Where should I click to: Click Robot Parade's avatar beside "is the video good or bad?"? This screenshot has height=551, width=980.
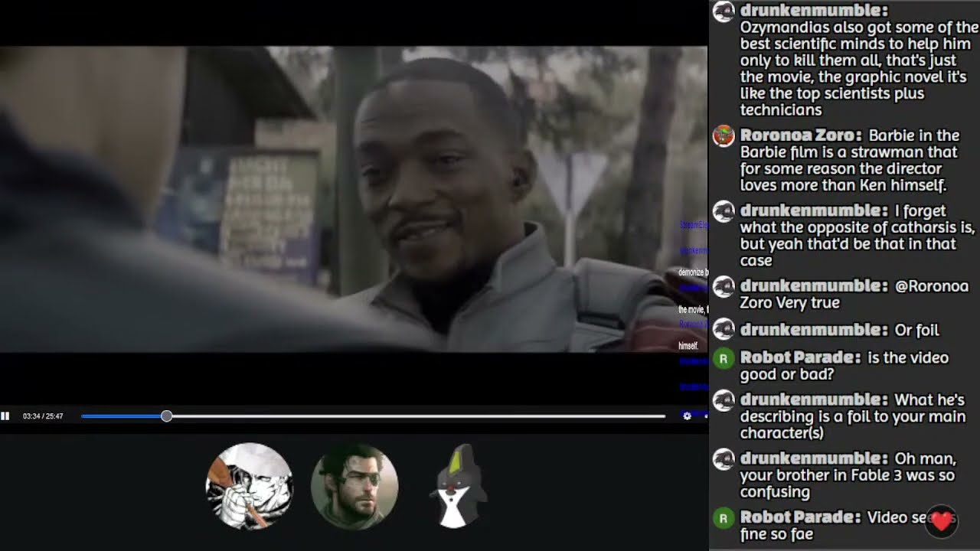click(x=724, y=358)
